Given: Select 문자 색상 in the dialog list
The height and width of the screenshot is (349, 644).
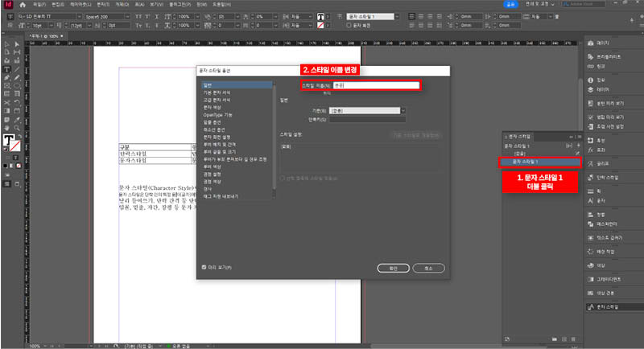Looking at the screenshot, I should click(212, 108).
